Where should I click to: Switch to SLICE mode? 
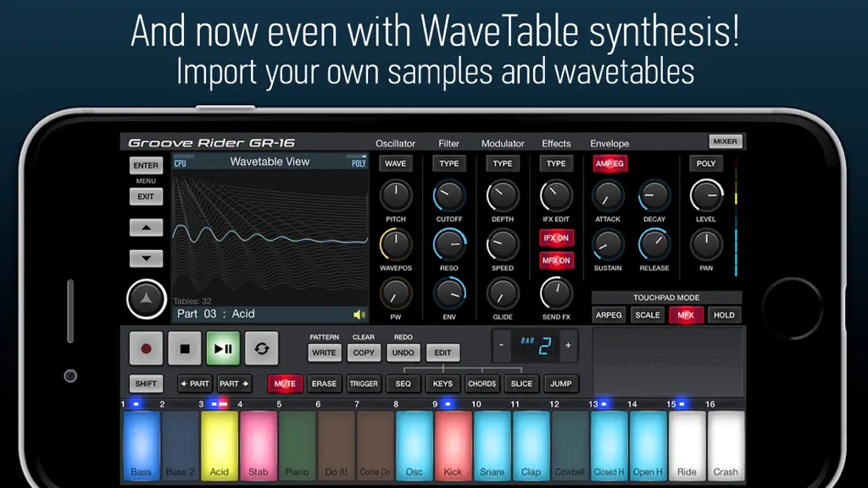[521, 384]
